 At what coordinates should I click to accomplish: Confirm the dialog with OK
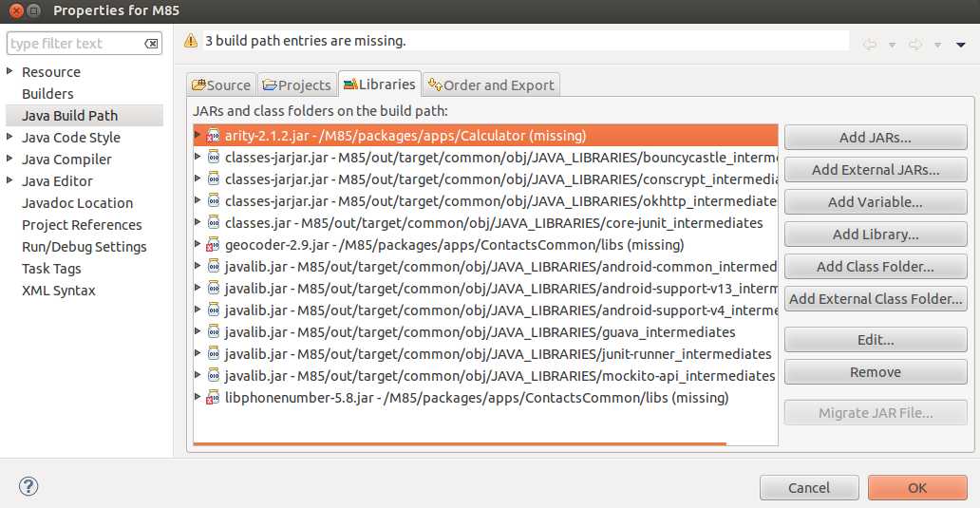tap(917, 487)
